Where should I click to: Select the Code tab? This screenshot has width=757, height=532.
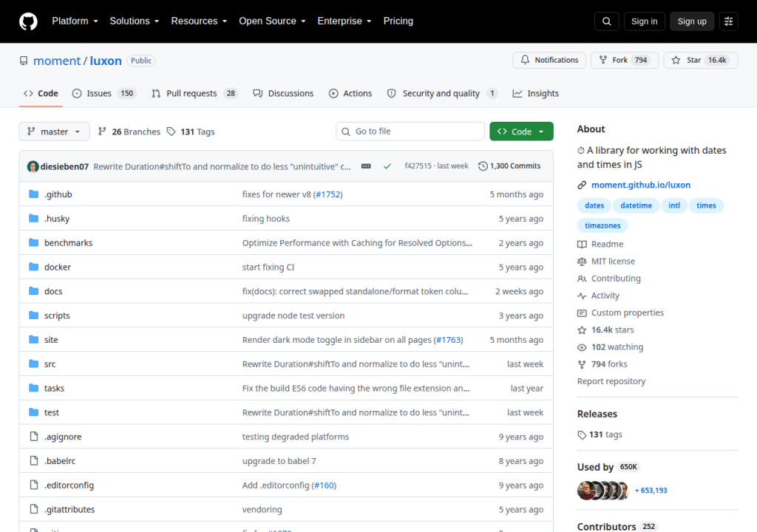click(41, 93)
